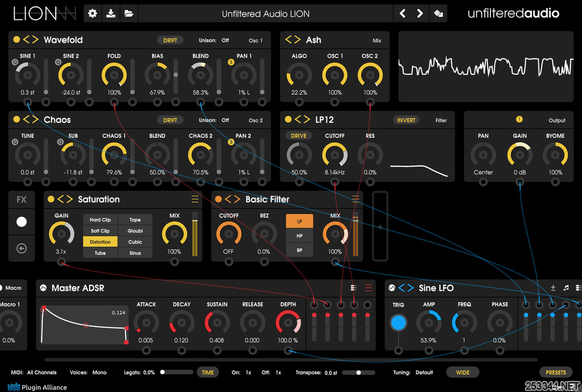Select Cubic saturation mode

click(135, 242)
